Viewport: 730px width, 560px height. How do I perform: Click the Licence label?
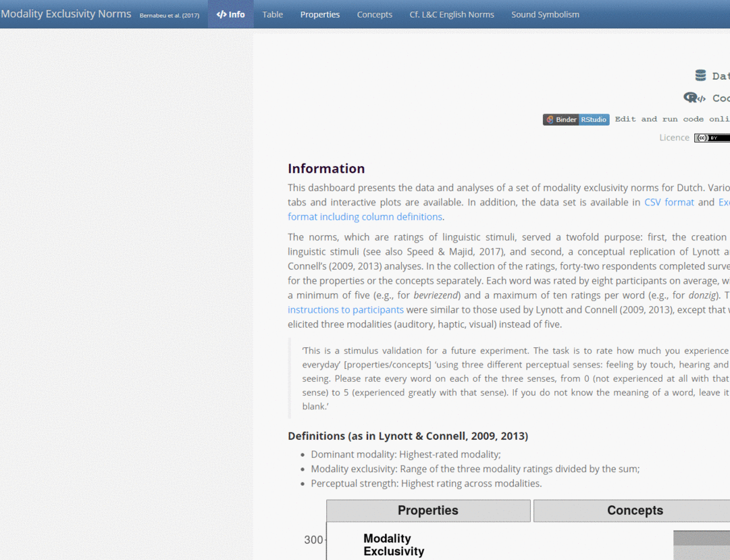(x=674, y=137)
